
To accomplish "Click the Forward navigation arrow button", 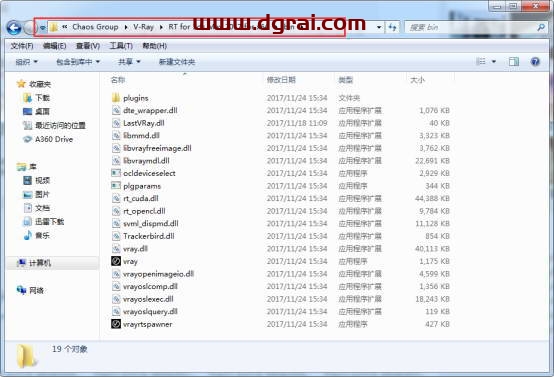I will (x=29, y=28).
